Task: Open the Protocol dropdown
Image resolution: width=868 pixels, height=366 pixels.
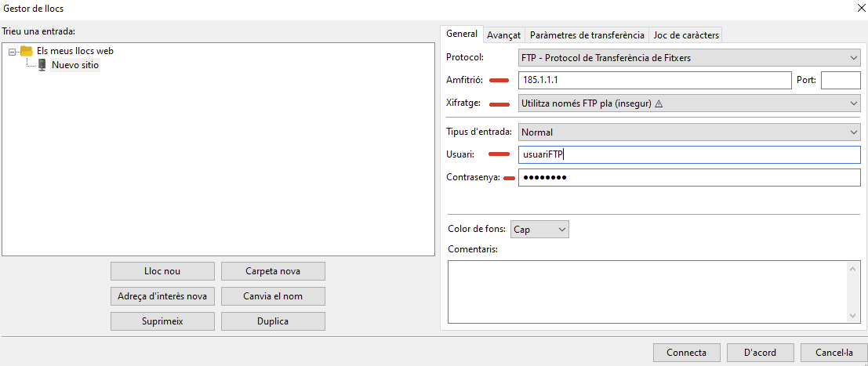Action: [689, 57]
